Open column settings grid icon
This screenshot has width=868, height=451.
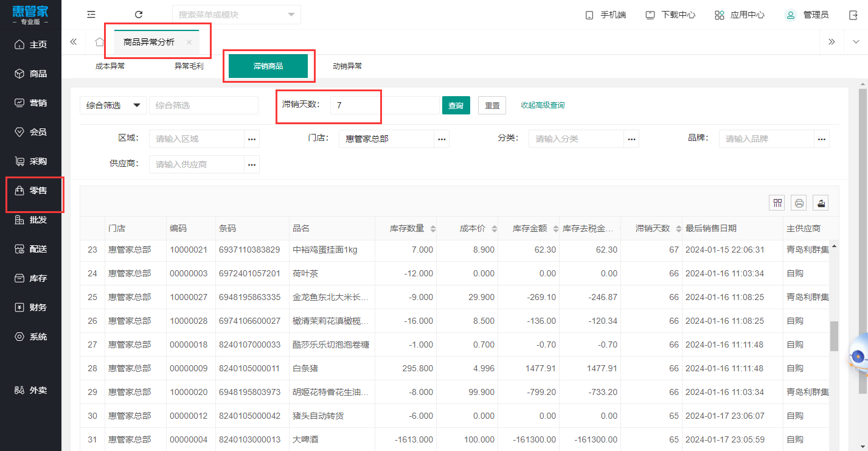[778, 203]
